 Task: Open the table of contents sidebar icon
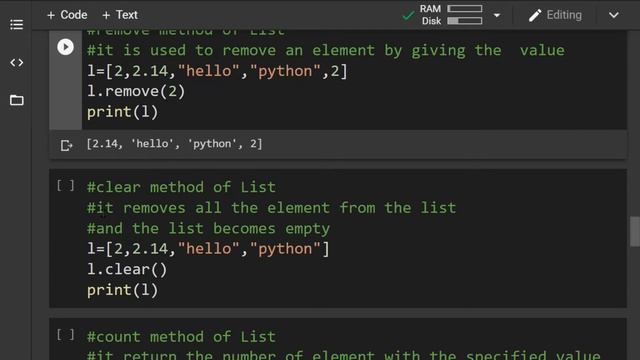(16, 24)
